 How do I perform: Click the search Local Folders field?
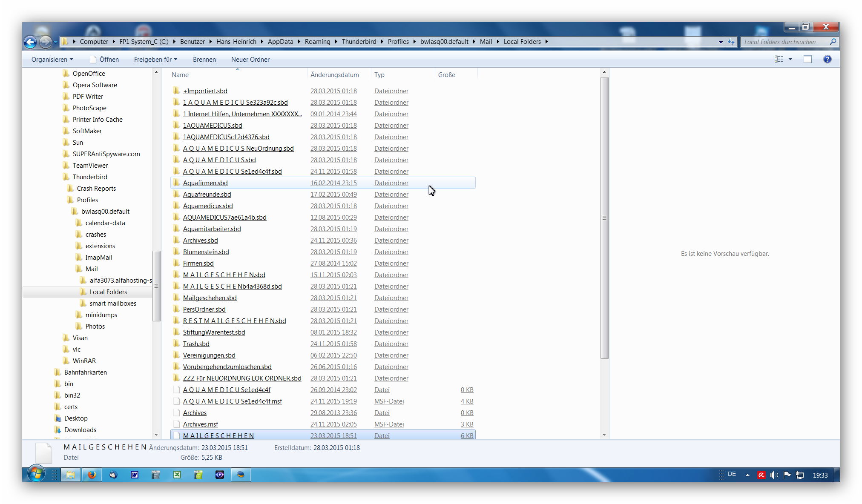(x=784, y=42)
